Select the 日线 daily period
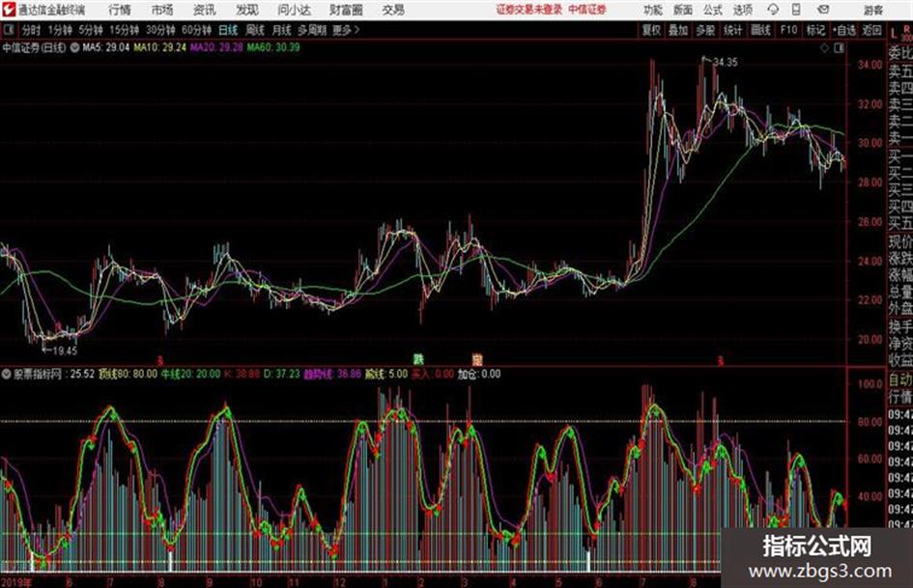Viewport: 913px width, 588px height. (x=228, y=30)
